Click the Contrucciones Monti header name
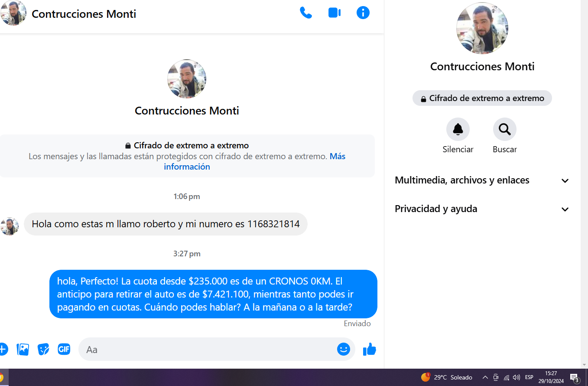 (x=84, y=14)
